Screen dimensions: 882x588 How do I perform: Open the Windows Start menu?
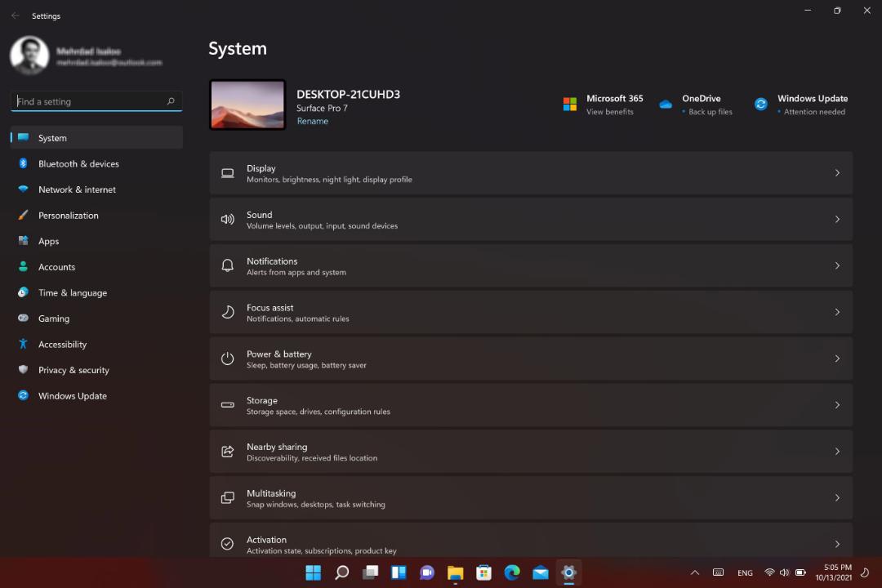(314, 572)
